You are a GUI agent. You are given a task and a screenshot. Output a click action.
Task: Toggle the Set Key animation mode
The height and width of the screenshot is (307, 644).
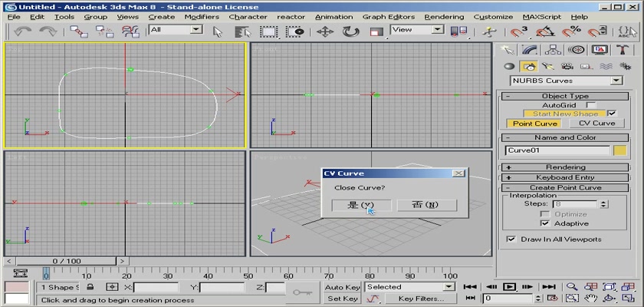pyautogui.click(x=342, y=299)
